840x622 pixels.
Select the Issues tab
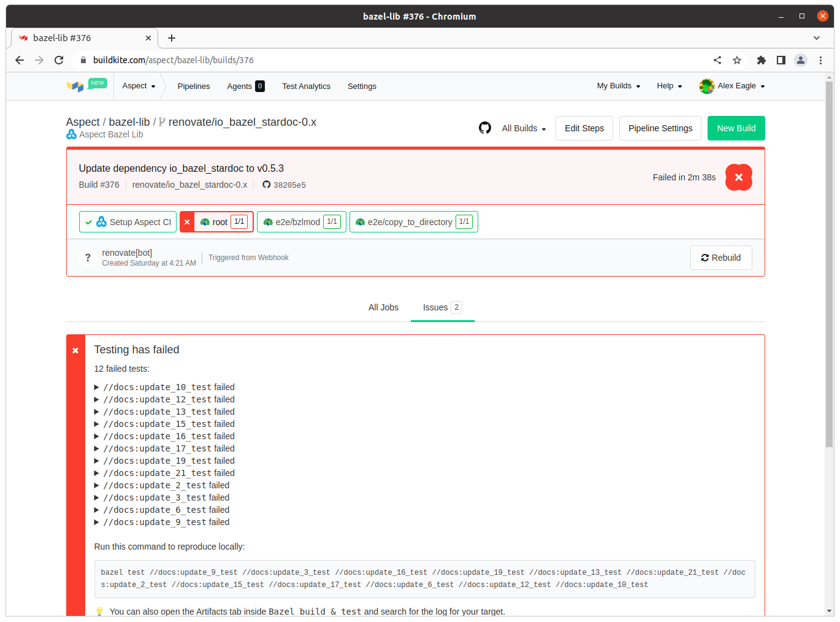coord(442,307)
